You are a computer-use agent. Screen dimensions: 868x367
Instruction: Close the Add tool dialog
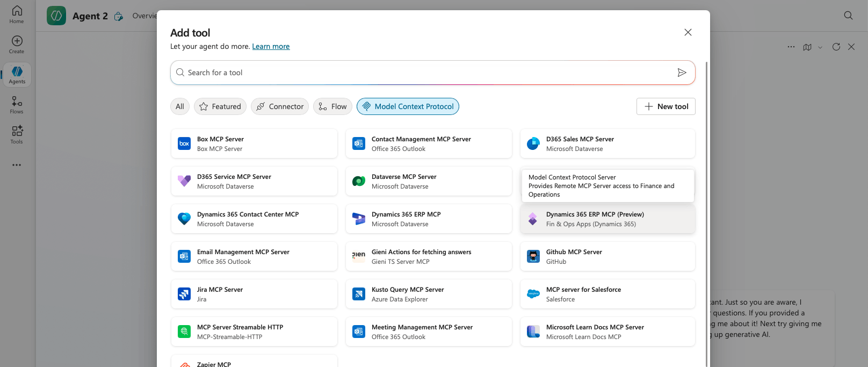coord(688,32)
